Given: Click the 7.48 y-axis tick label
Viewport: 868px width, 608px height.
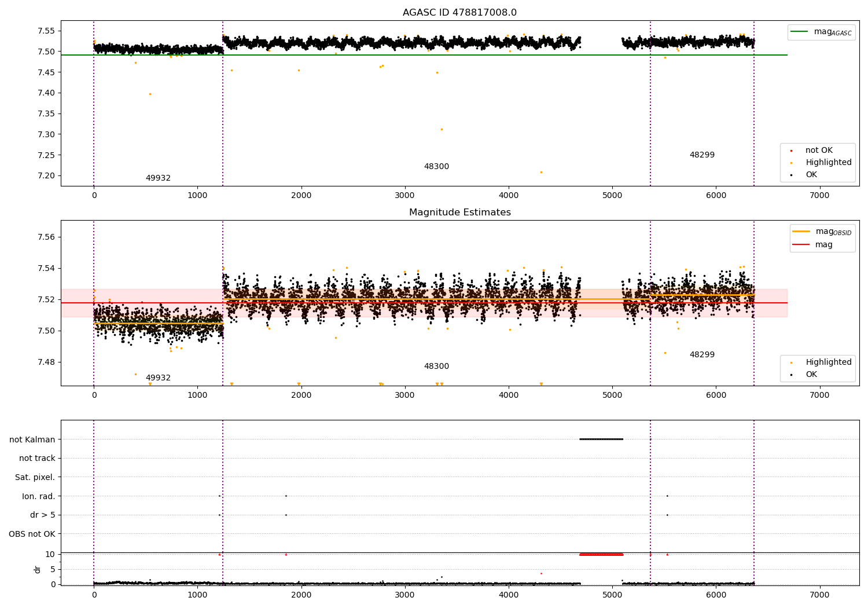Looking at the screenshot, I should tap(46, 362).
